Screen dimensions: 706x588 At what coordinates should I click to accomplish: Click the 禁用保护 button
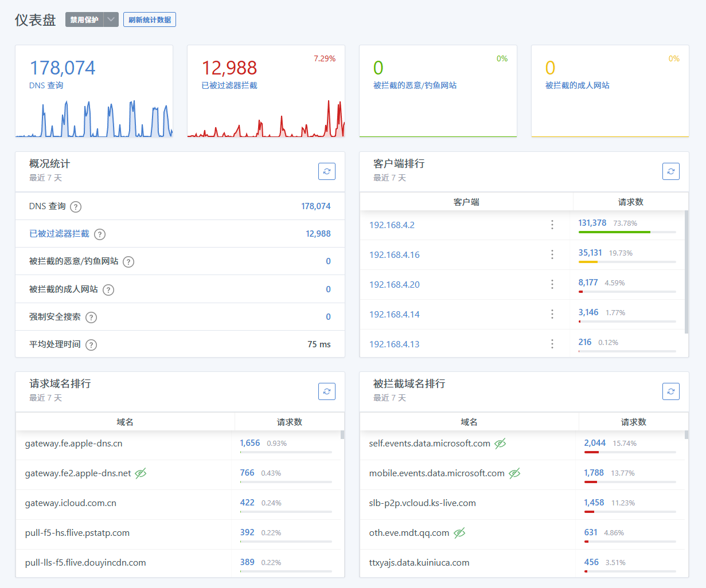point(84,19)
